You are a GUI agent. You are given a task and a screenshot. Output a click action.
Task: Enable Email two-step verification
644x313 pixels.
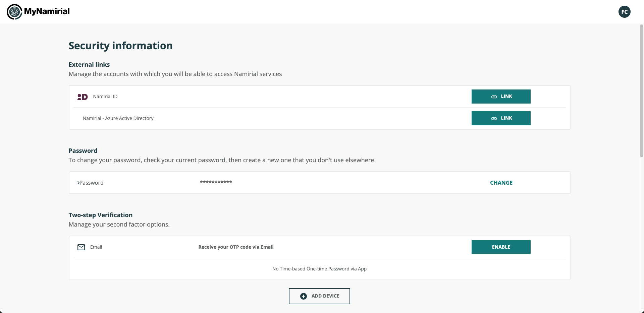[501, 247]
